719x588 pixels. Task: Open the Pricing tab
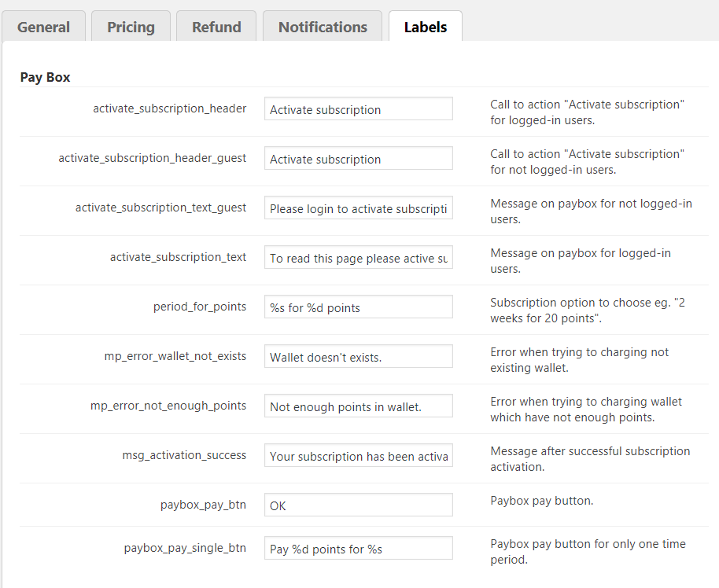(x=131, y=27)
